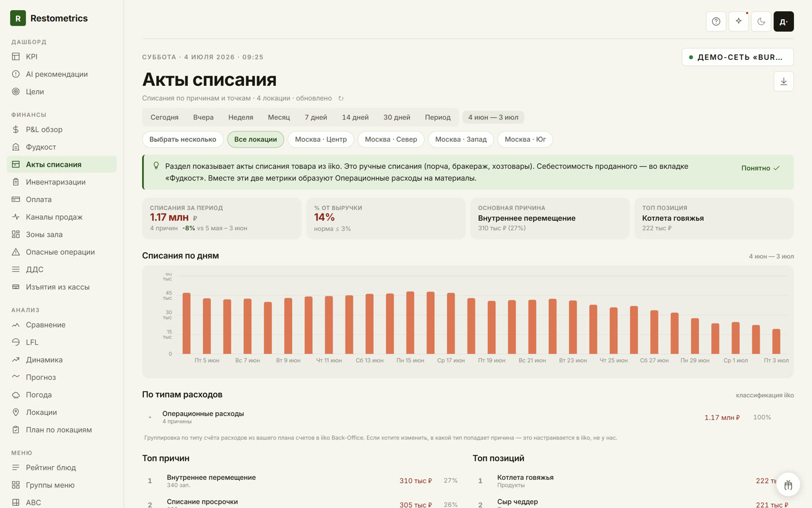Expand the Операционные расходы row
812x508 pixels.
point(468,417)
